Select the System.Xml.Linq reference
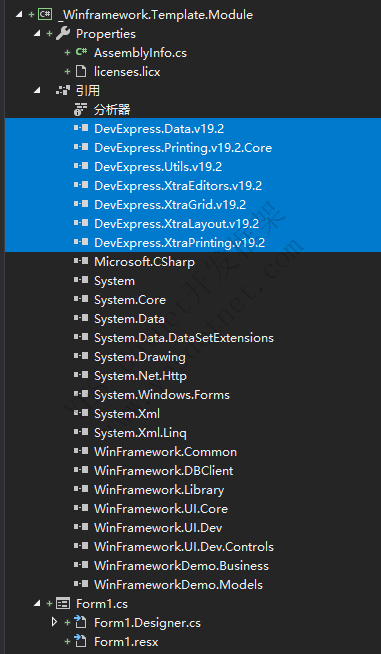The width and height of the screenshot is (381, 654). 140,433
